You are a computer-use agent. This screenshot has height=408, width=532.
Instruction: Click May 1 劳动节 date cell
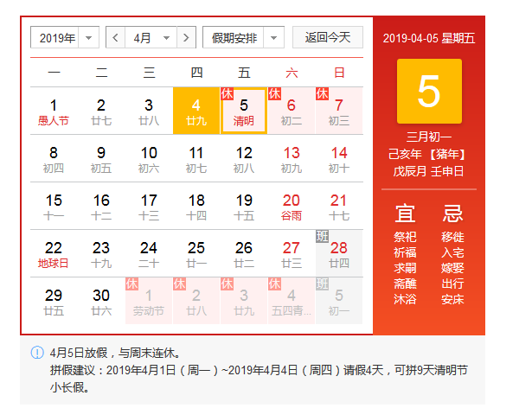(x=149, y=301)
